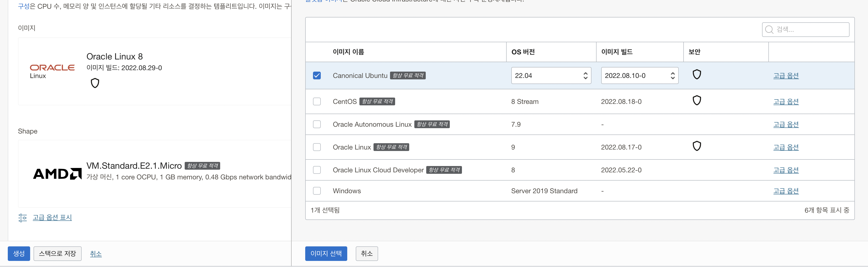
Task: Click the 6개 항목 표시 중 text
Action: click(x=826, y=210)
